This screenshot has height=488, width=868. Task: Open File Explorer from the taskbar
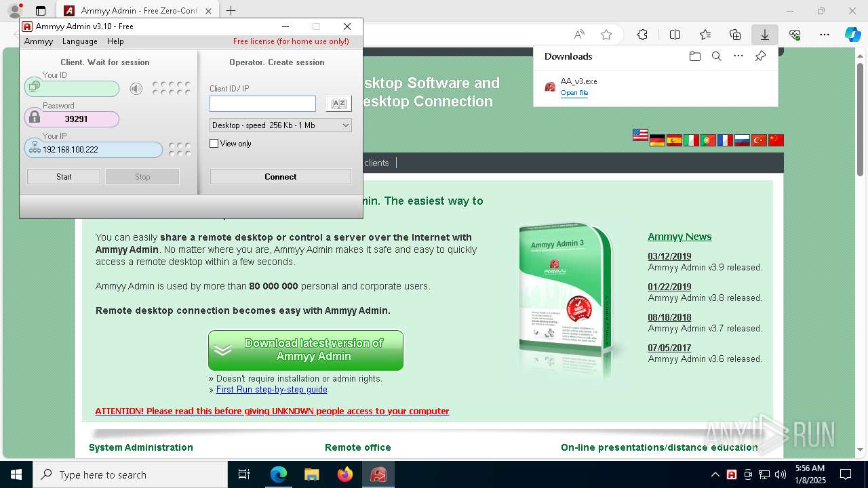pyautogui.click(x=312, y=474)
